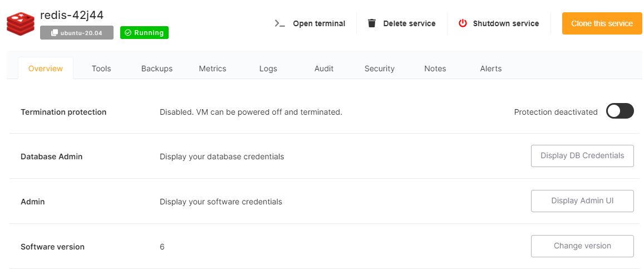The width and height of the screenshot is (644, 269).
Task: Switch to the Alerts tab
Action: [x=491, y=69]
